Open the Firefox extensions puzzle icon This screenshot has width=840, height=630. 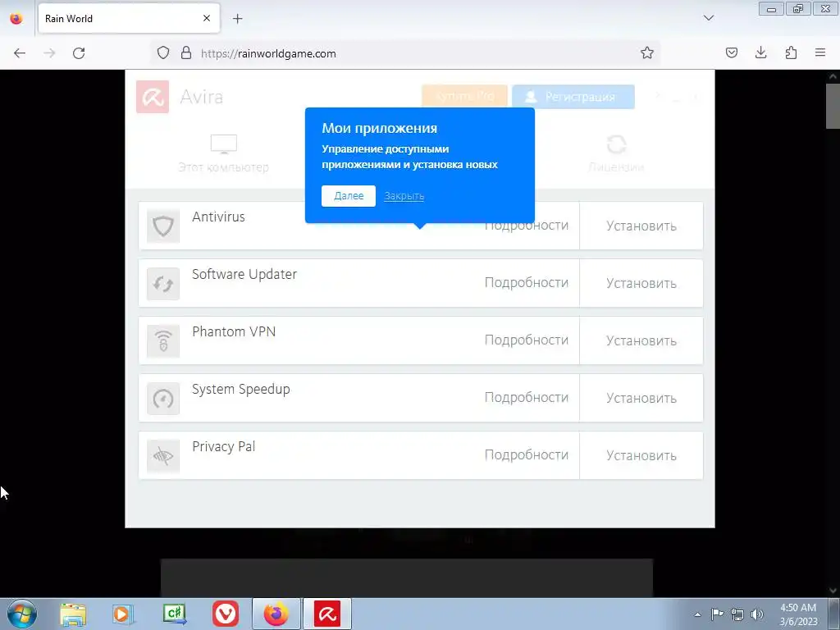pos(792,53)
